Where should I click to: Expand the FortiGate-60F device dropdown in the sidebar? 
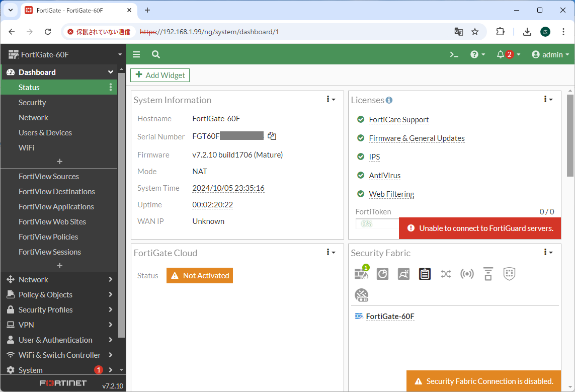pyautogui.click(x=120, y=54)
